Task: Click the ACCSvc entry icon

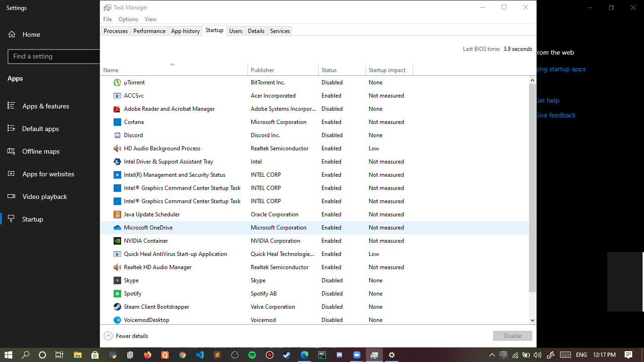Action: [x=117, y=96]
